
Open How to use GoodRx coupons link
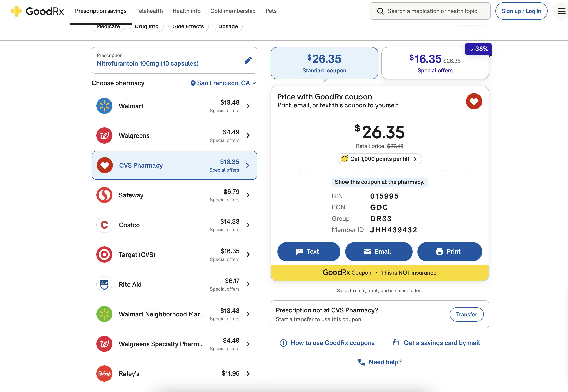pyautogui.click(x=332, y=343)
